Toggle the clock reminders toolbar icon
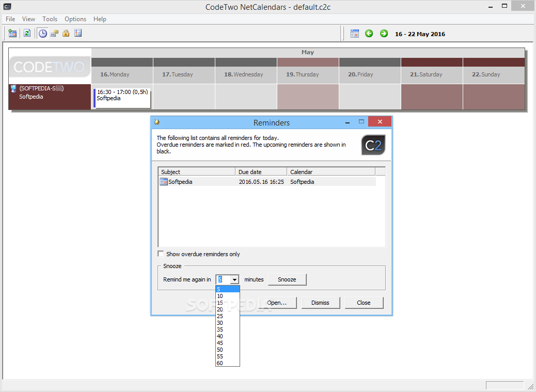The image size is (536, 392). coord(42,33)
